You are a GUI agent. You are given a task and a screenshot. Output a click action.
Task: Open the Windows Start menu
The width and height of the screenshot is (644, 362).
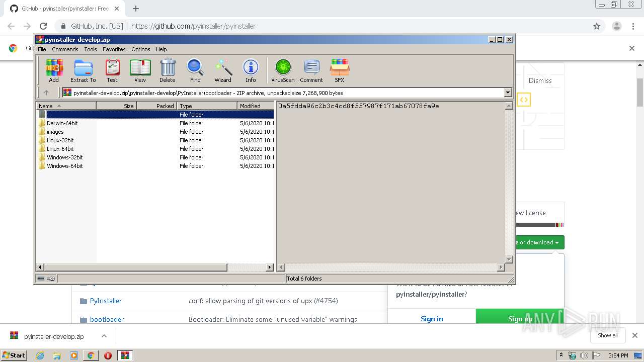tap(14, 355)
